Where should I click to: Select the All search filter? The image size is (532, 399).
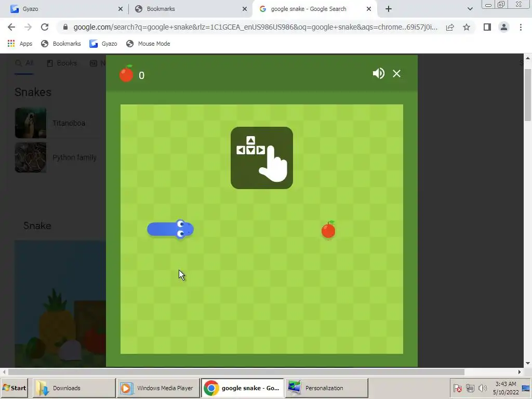pyautogui.click(x=24, y=63)
